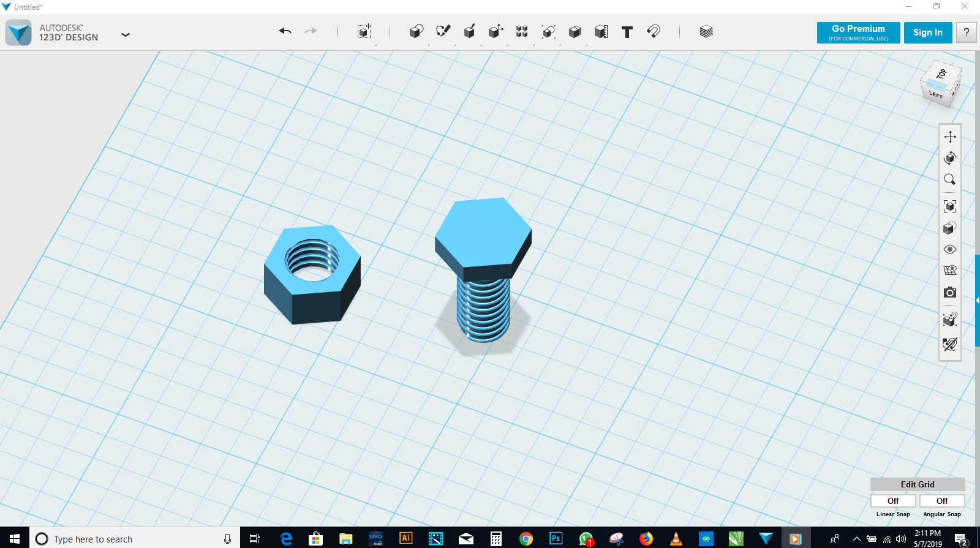Open the Modify tool

(x=496, y=31)
